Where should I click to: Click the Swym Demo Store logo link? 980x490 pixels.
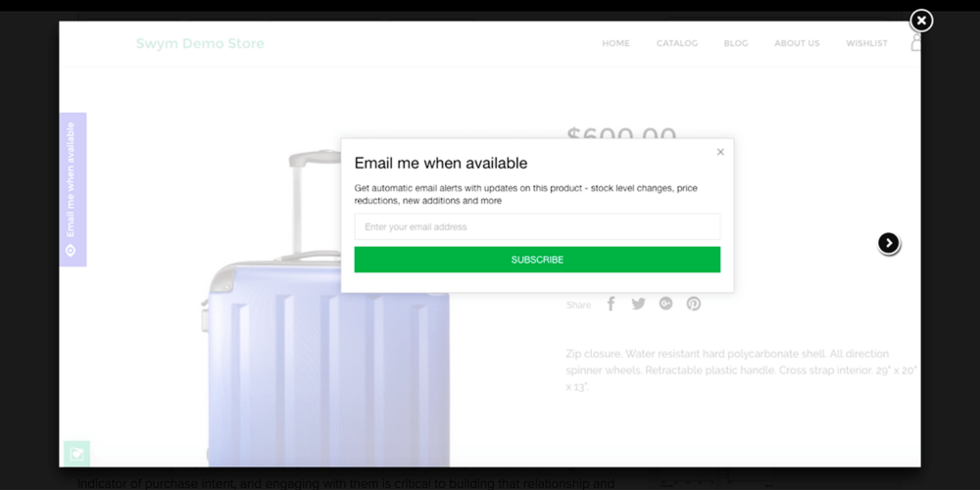pos(200,43)
